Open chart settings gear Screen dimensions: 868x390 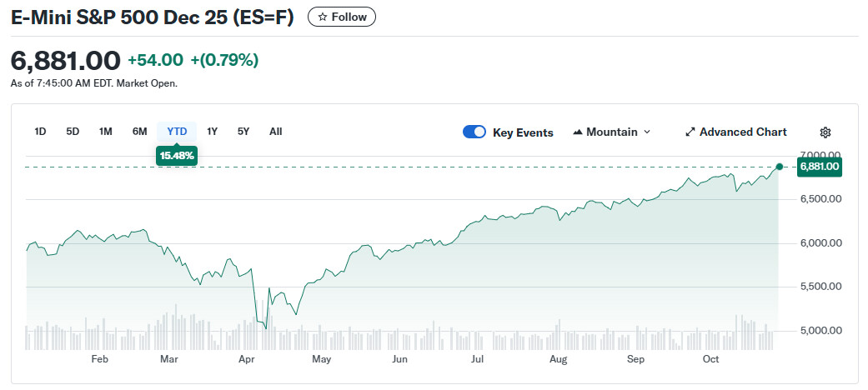pyautogui.click(x=825, y=132)
